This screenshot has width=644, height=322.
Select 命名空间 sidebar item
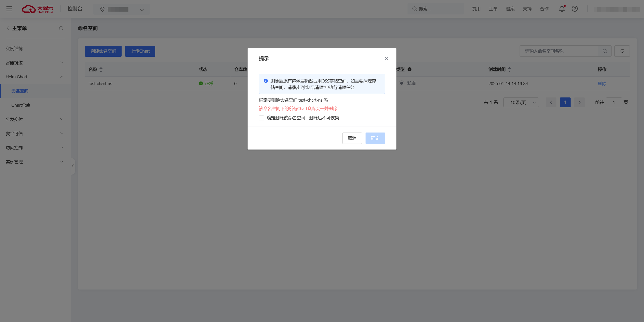[x=35, y=91]
